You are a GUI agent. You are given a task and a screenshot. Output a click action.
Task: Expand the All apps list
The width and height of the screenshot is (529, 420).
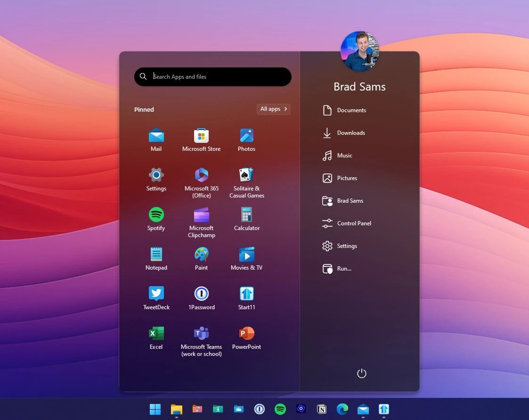point(274,109)
